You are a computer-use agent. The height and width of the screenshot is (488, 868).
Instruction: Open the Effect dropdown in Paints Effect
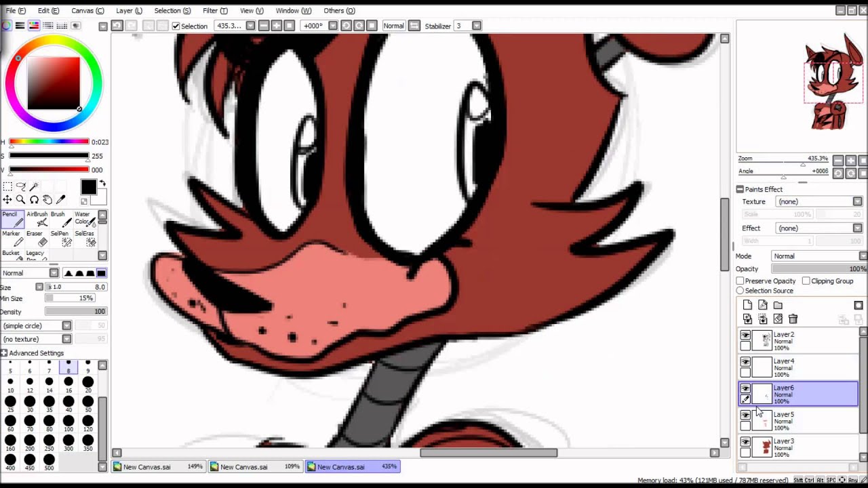coord(857,228)
